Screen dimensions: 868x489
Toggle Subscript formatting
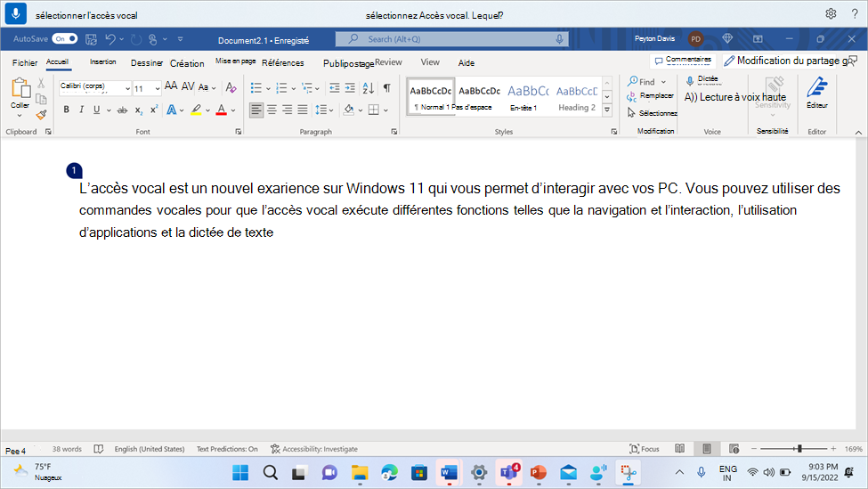pos(138,110)
